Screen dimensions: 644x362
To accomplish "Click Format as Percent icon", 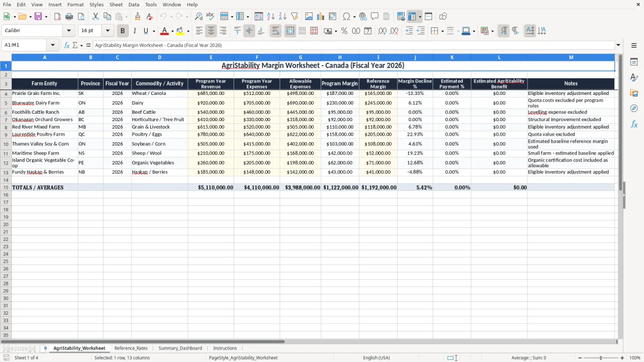I will tap(344, 31).
